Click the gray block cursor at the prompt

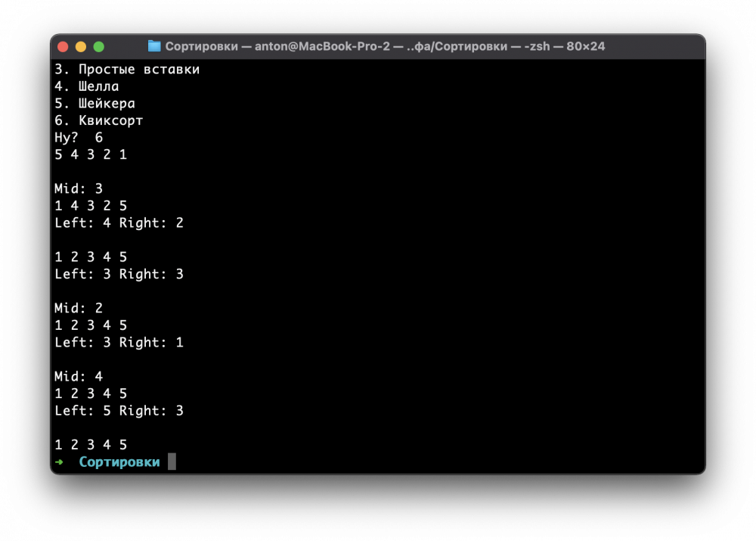pyautogui.click(x=172, y=462)
